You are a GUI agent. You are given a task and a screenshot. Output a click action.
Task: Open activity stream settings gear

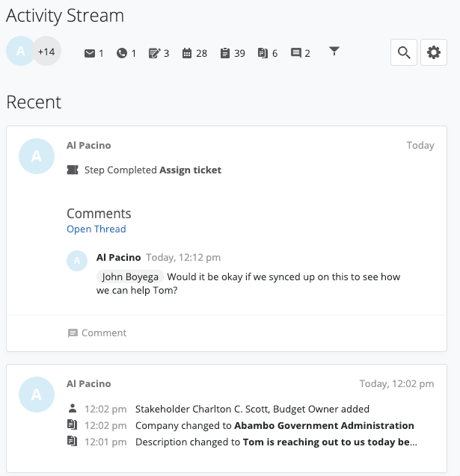(434, 52)
